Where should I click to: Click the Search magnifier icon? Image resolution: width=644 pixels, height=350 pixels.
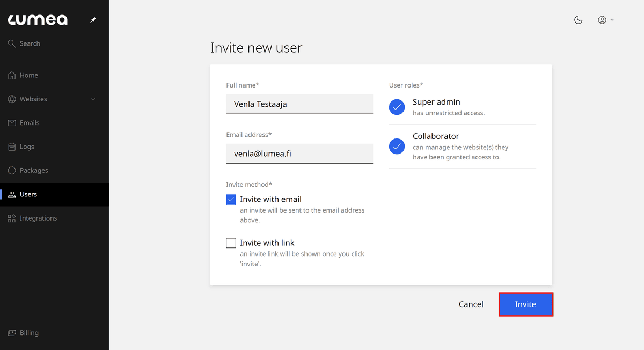click(x=12, y=43)
